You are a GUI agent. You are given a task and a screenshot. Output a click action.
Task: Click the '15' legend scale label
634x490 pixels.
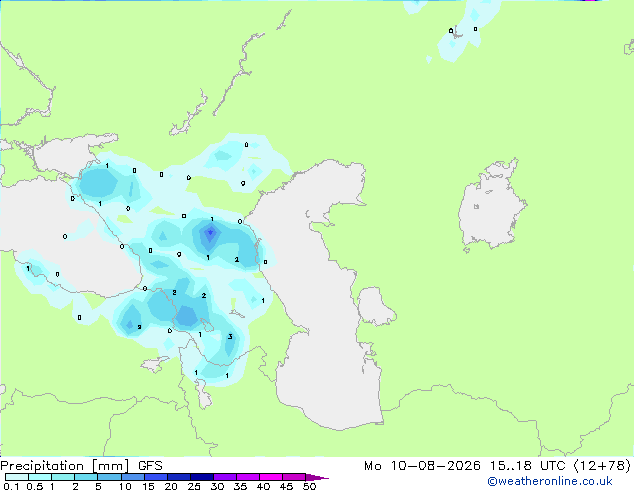pyautogui.click(x=148, y=486)
